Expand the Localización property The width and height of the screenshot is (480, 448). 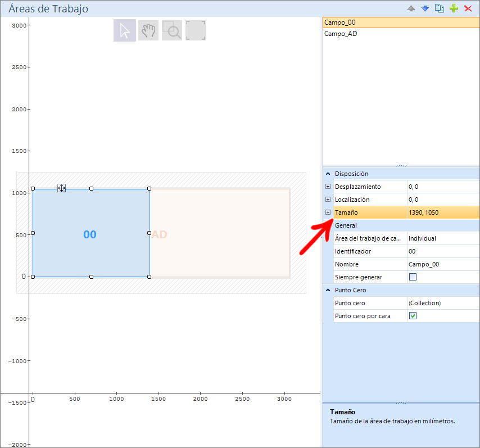click(x=328, y=200)
